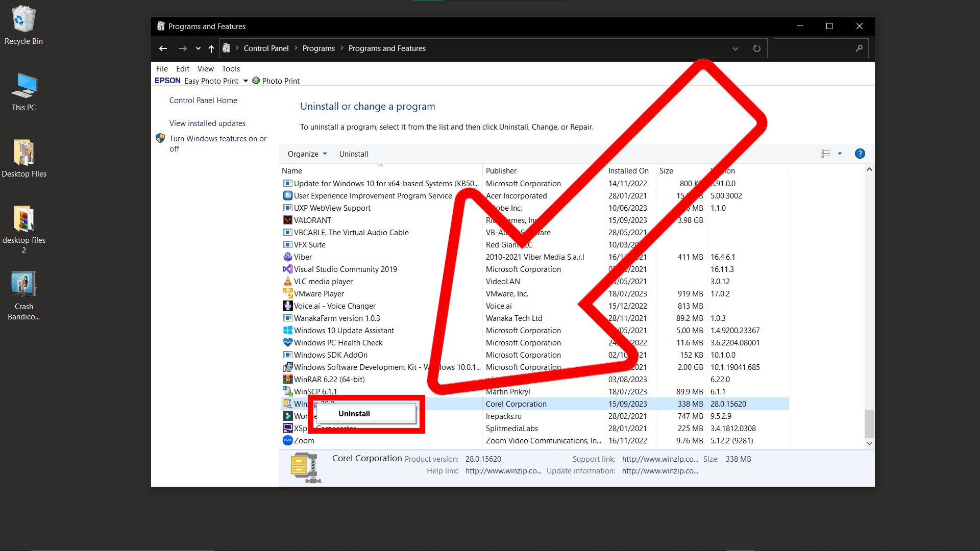This screenshot has height=551, width=980.
Task: Expand the Organize dropdown
Action: pos(306,154)
